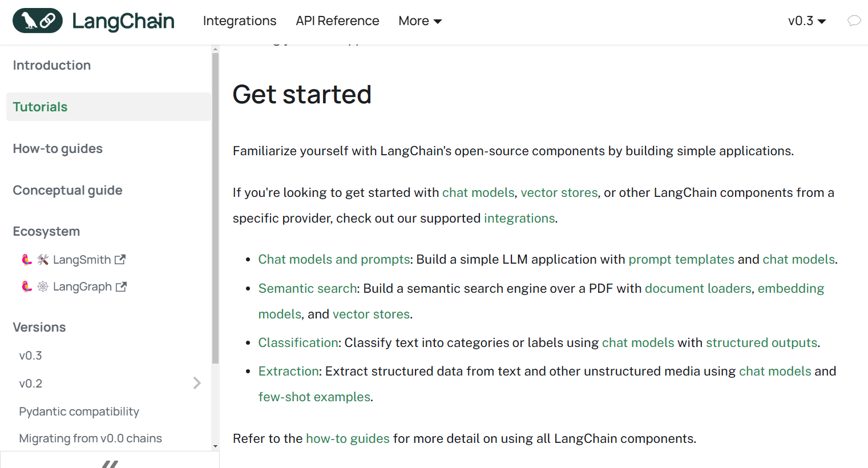Open API Reference from the navbar

[337, 21]
